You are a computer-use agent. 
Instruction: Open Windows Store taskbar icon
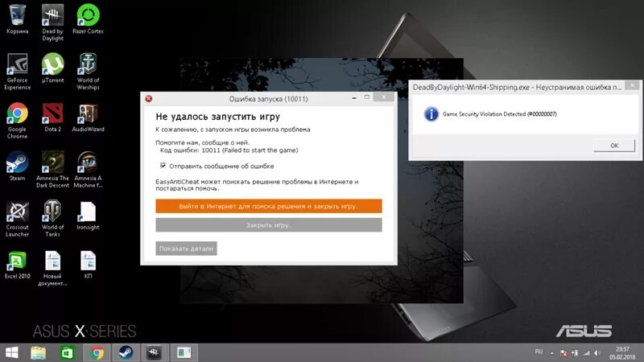pos(67,352)
